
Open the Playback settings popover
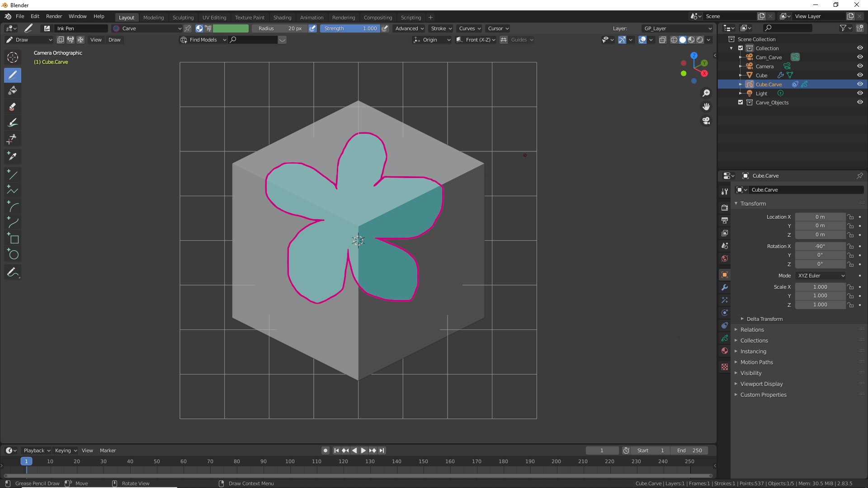coord(36,450)
